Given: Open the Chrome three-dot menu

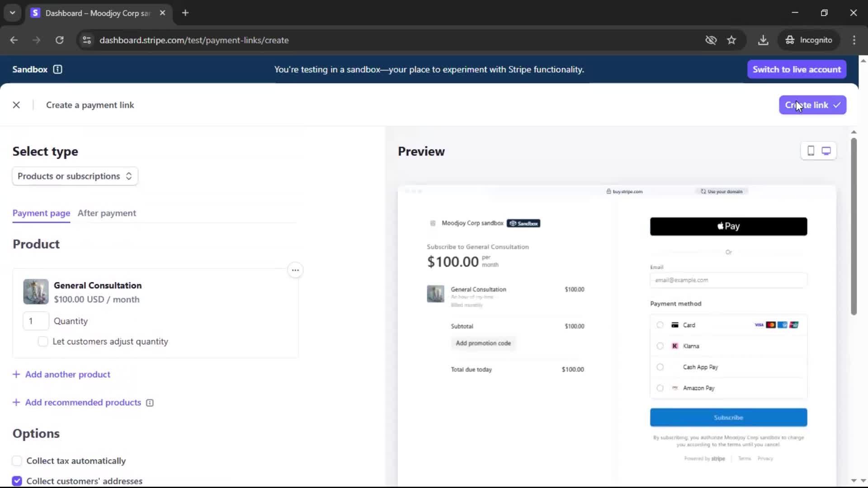Looking at the screenshot, I should [x=854, y=40].
